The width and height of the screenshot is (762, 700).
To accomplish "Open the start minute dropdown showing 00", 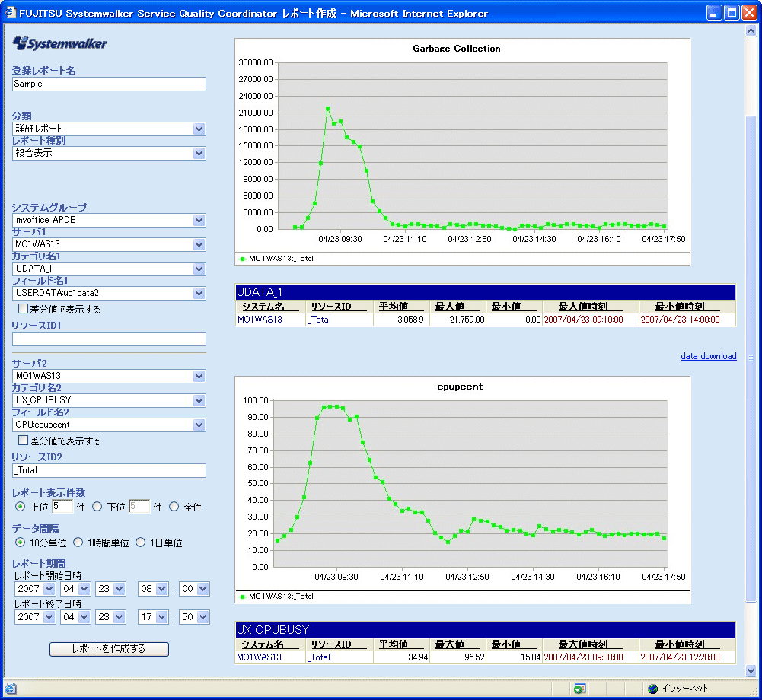I will coord(194,589).
